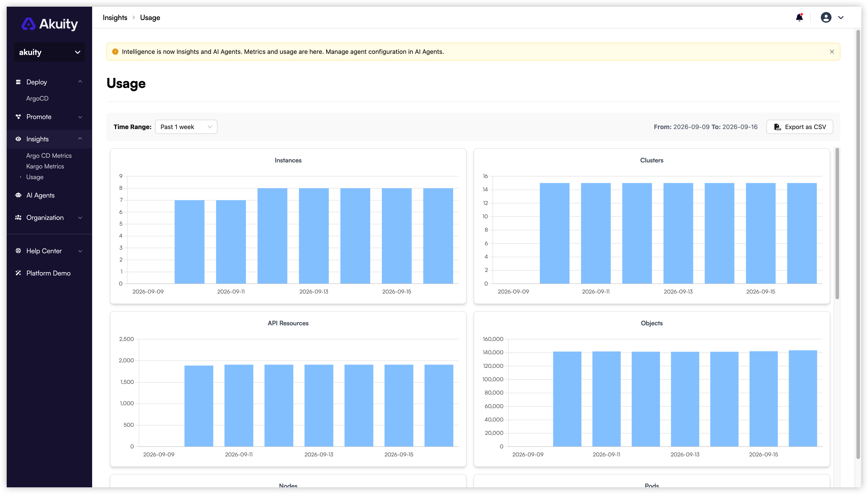
Task: Expand the Help Center chevron
Action: coord(80,251)
